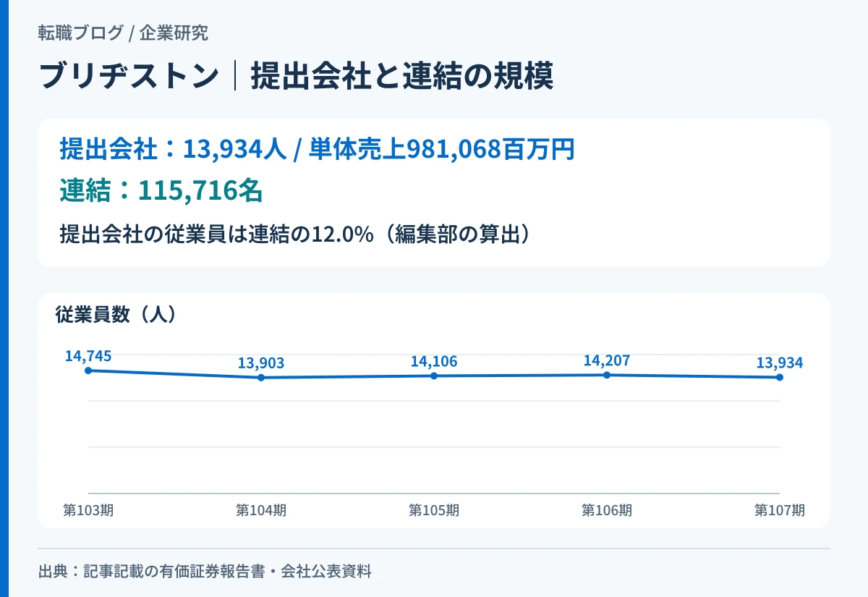This screenshot has width=868, height=597.
Task: Click the chart title 従業員数（人）
Action: (x=116, y=315)
